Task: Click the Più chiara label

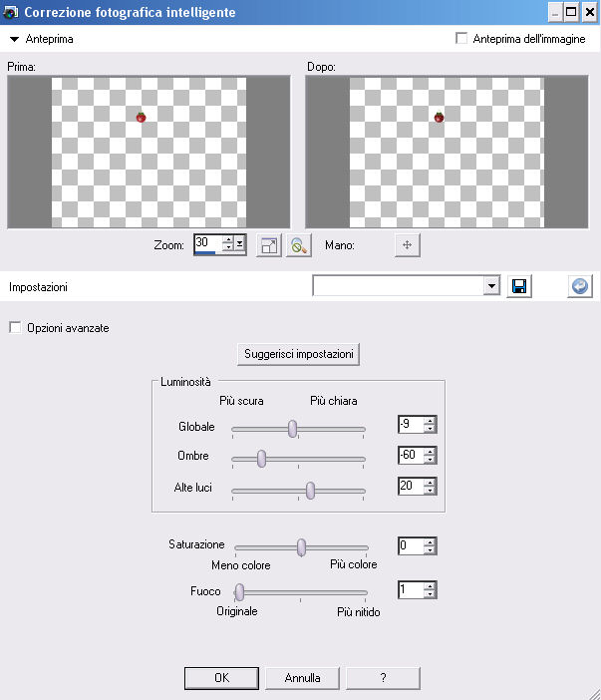Action: click(x=334, y=401)
